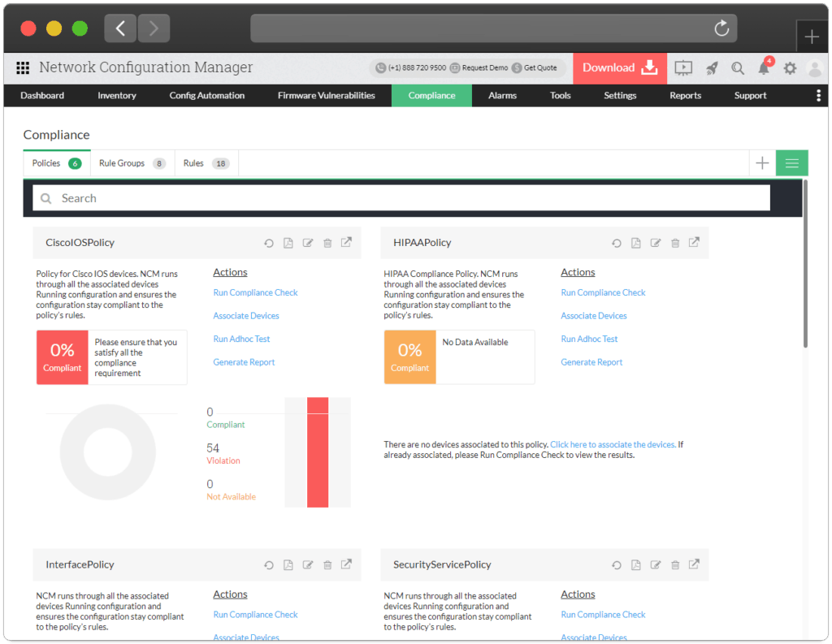The height and width of the screenshot is (644, 832).
Task: Click the policy Search field
Action: [x=401, y=198]
